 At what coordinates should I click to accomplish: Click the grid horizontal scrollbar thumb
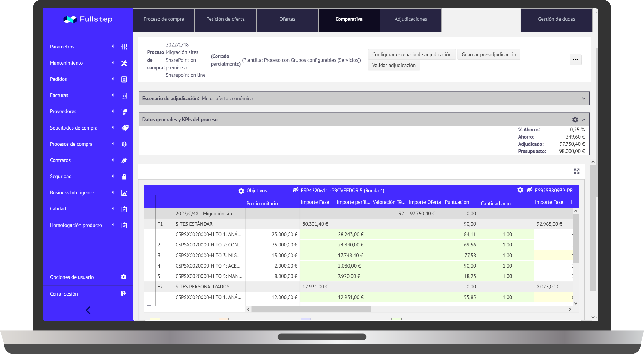(311, 309)
